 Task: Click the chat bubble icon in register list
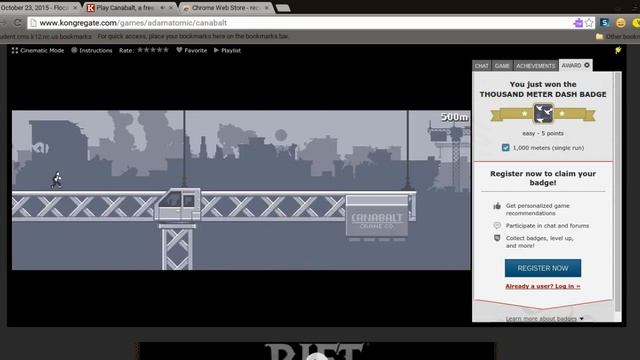tap(497, 225)
